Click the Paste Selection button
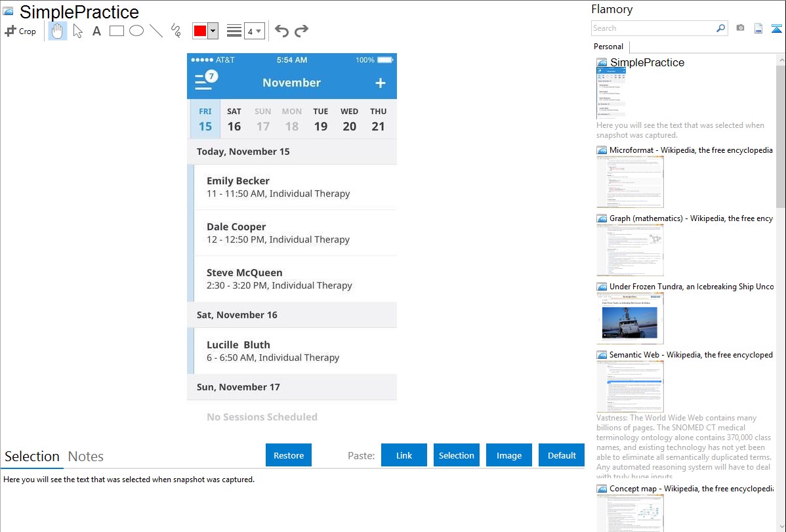786x532 pixels. pos(456,455)
